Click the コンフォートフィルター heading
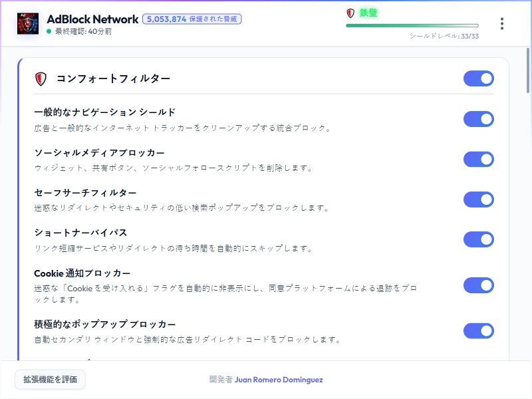The width and height of the screenshot is (532, 399). 113,78
